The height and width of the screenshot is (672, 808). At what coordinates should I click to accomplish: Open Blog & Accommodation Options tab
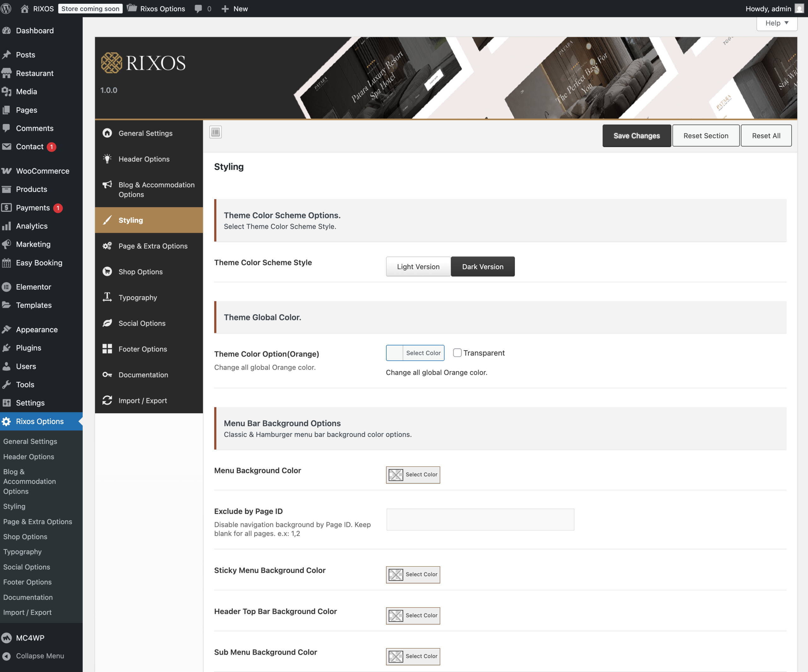pyautogui.click(x=149, y=189)
